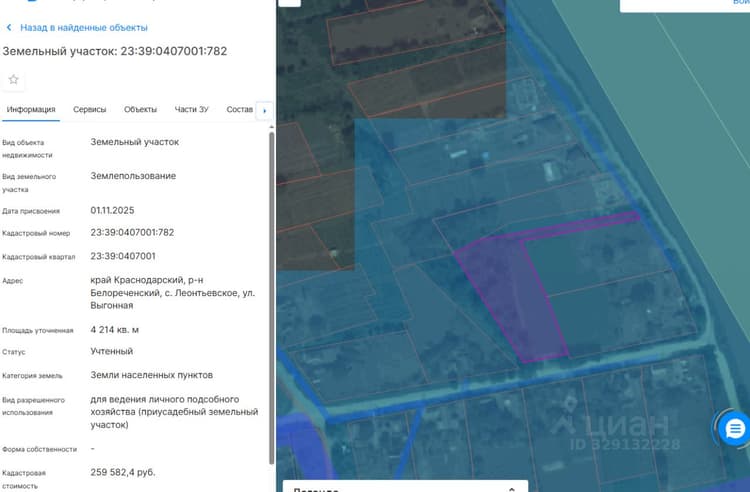The height and width of the screenshot is (492, 750).
Task: Open the Сервисы tab
Action: tap(89, 109)
